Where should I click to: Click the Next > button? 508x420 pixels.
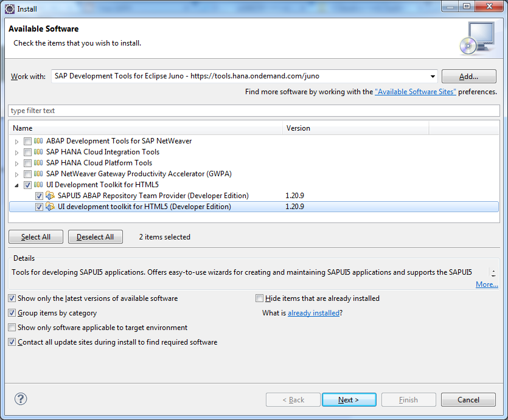[349, 399]
